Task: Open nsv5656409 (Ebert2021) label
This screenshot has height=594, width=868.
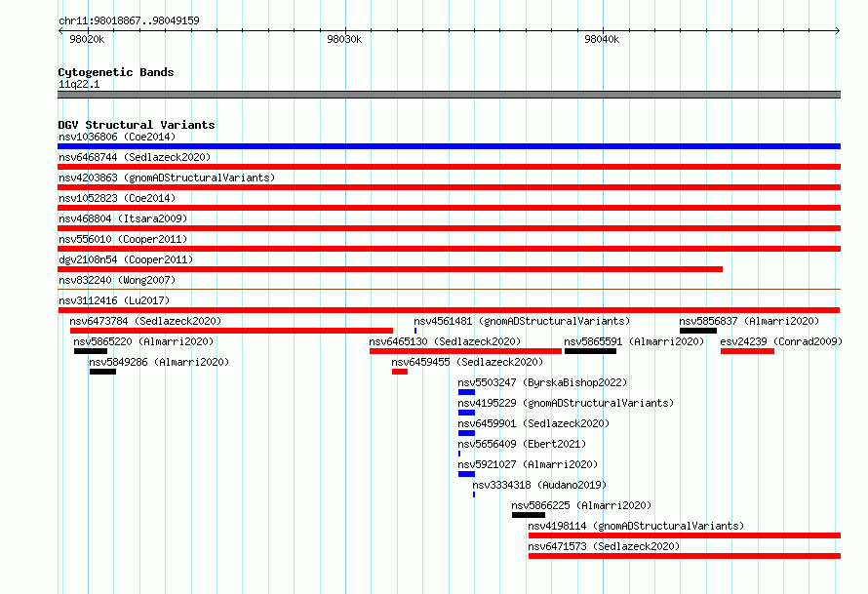Action: (x=522, y=444)
